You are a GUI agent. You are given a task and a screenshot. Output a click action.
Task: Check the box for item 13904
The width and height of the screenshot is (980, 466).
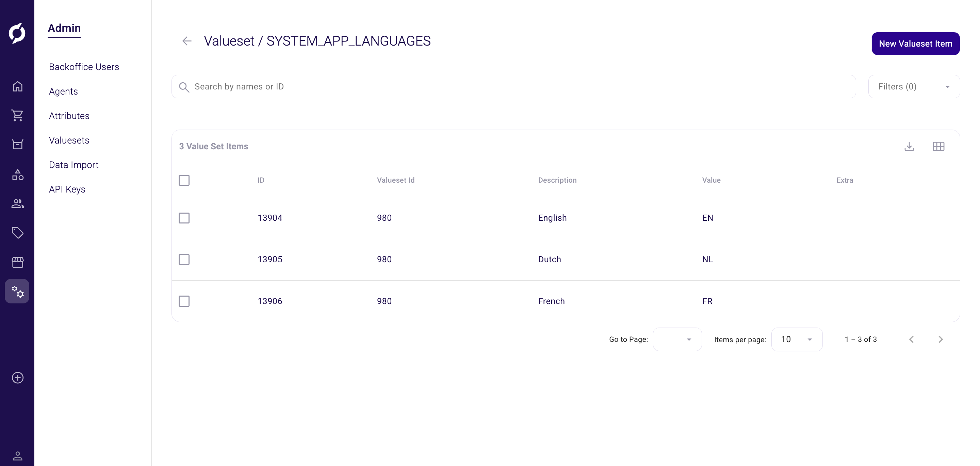click(x=184, y=218)
